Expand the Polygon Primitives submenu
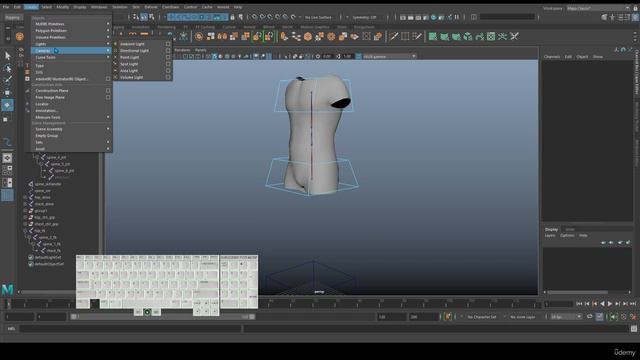The width and height of the screenshot is (640, 360). tap(71, 31)
